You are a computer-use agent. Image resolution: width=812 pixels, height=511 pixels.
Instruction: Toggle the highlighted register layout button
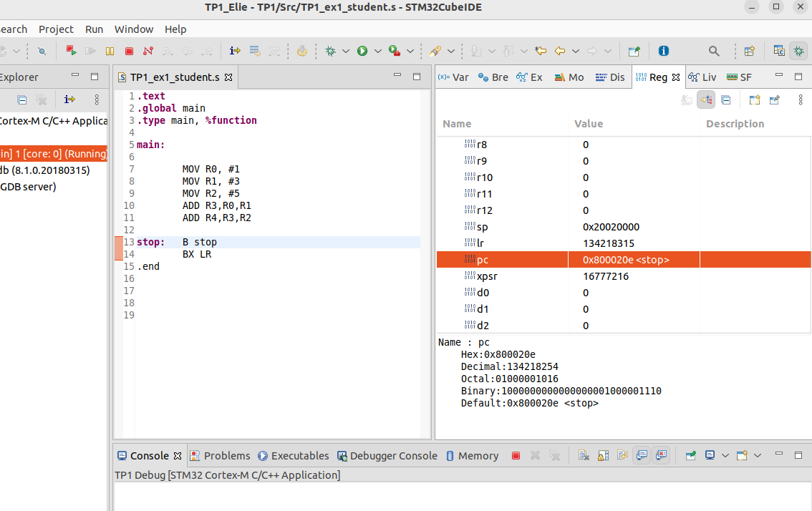point(706,100)
